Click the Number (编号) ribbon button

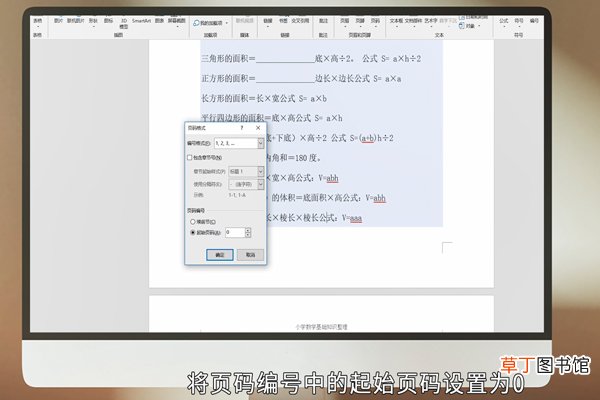pyautogui.click(x=534, y=21)
